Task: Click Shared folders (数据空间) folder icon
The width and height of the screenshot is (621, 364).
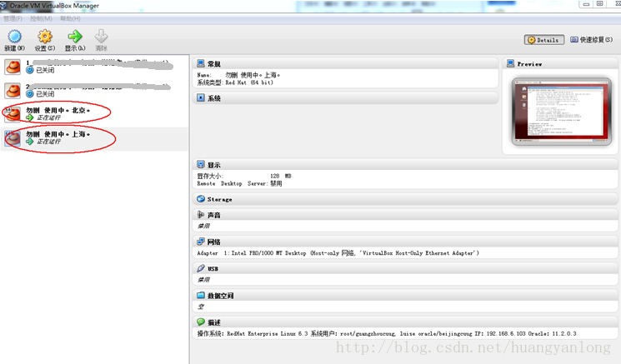Action: point(201,295)
